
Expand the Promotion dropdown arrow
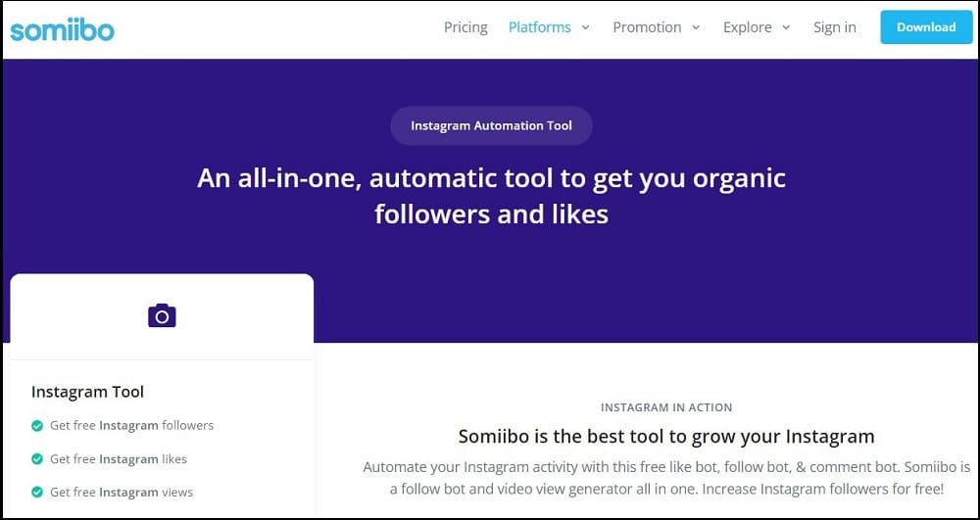[696, 27]
